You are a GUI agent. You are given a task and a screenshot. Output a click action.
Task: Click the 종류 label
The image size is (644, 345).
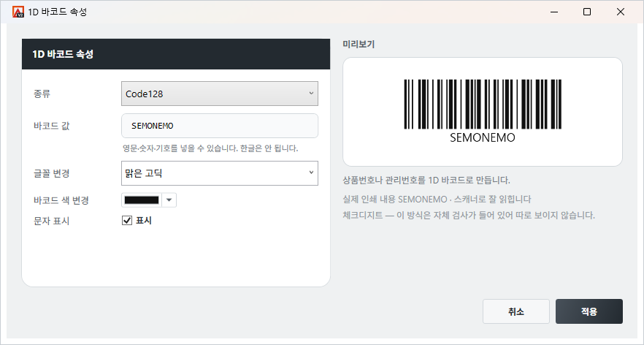click(42, 94)
